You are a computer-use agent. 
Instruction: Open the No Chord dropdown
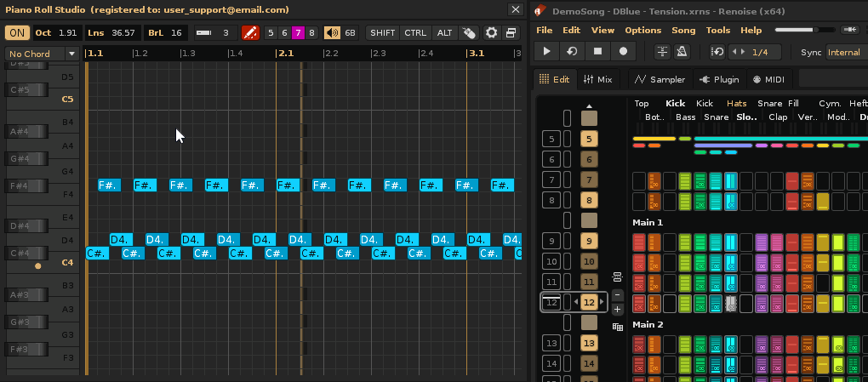42,54
